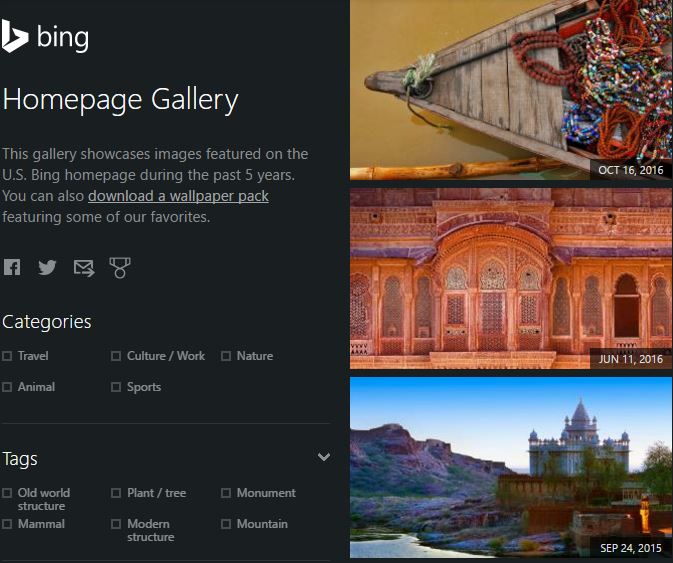Screen dimensions: 673x563
Task: Enable the Plant / tree tag
Action: click(x=116, y=493)
